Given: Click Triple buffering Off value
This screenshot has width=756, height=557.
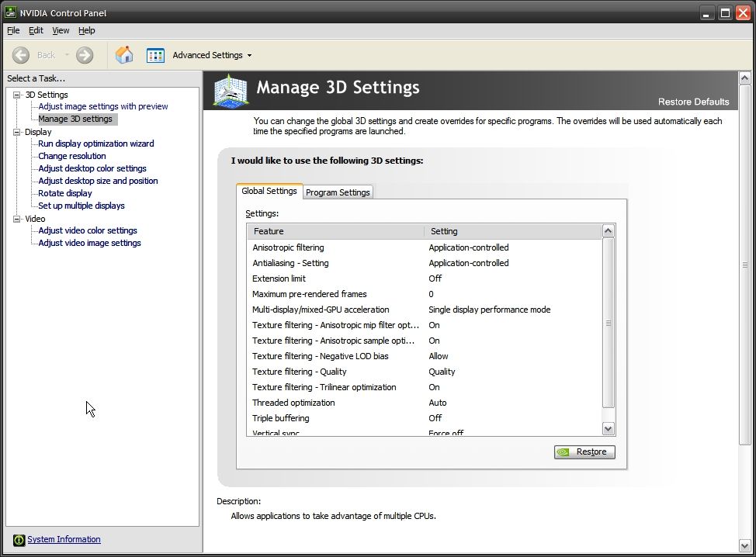Looking at the screenshot, I should tap(435, 418).
